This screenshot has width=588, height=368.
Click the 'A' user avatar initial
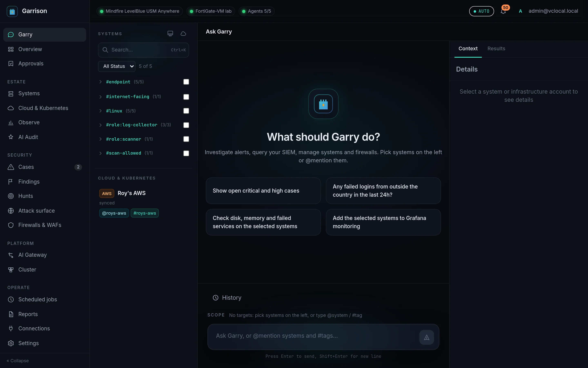point(520,11)
